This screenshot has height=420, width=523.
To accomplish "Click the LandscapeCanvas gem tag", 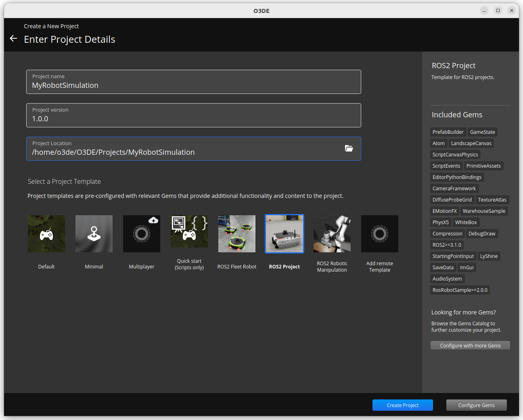I will (x=471, y=143).
